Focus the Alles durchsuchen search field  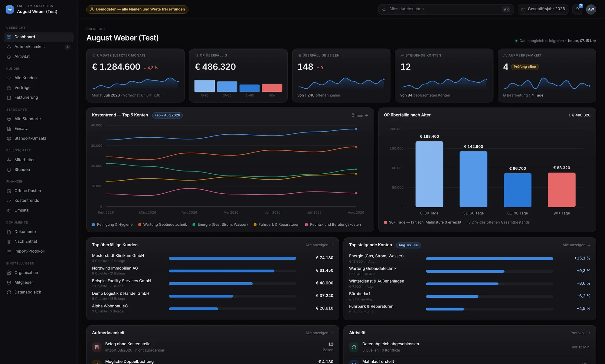[x=446, y=9]
